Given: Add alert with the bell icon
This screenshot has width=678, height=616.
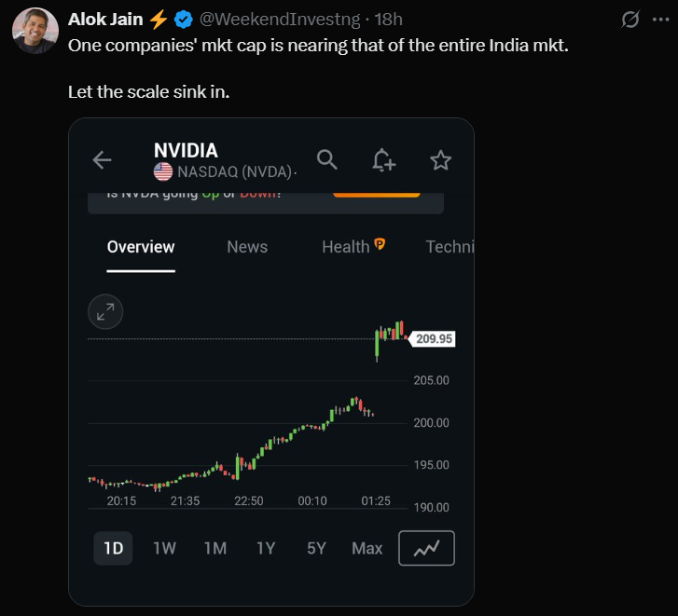Looking at the screenshot, I should [x=383, y=160].
